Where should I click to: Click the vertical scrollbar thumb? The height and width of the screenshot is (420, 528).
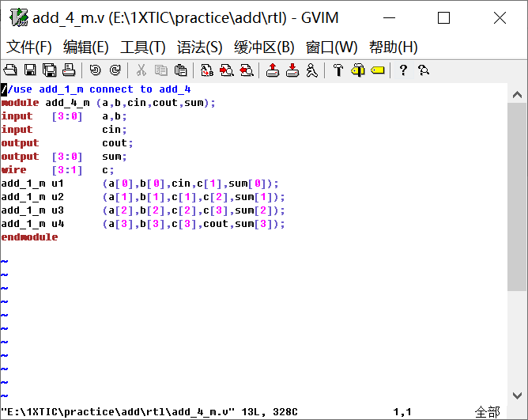coord(517,196)
